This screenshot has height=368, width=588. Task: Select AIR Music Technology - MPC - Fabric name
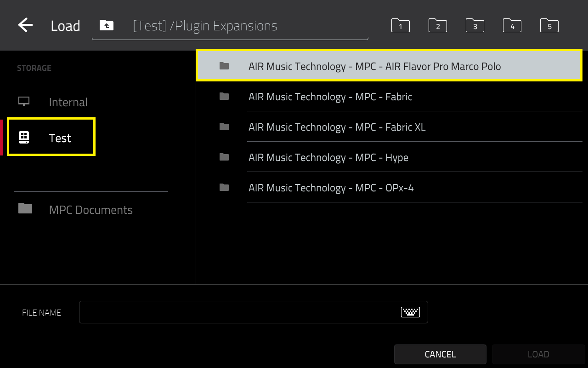pyautogui.click(x=330, y=97)
